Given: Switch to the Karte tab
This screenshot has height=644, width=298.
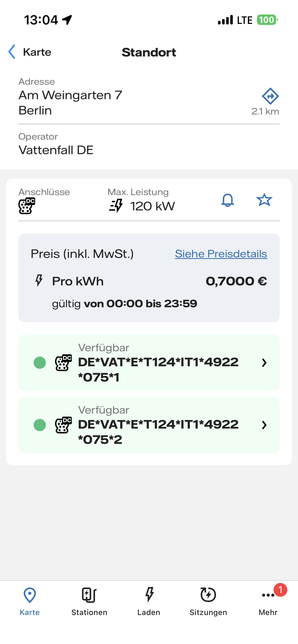Looking at the screenshot, I should (x=30, y=601).
